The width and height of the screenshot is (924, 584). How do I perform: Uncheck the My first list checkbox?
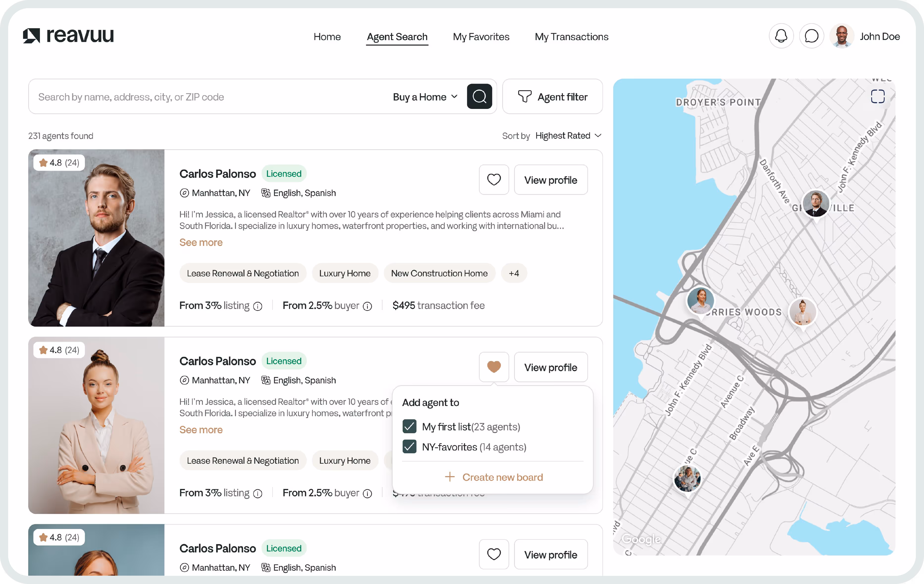tap(409, 426)
